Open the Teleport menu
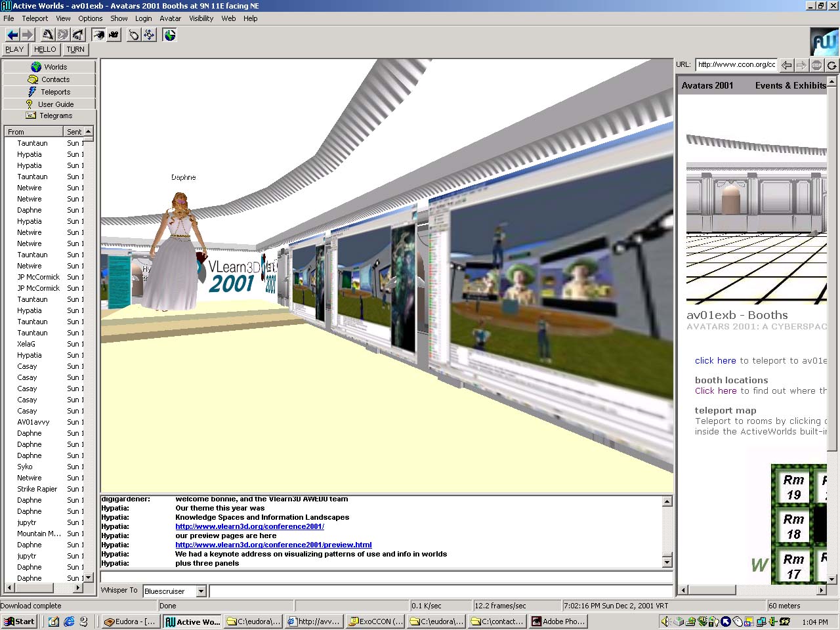Viewport: 840px width, 630px height. (35, 18)
